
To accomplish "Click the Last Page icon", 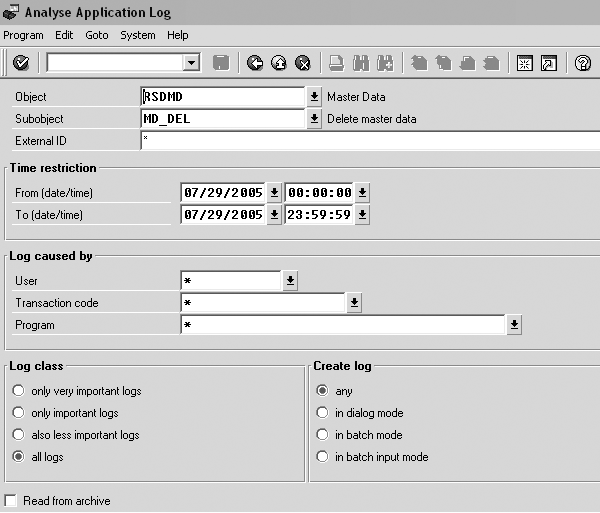I will coord(492,63).
